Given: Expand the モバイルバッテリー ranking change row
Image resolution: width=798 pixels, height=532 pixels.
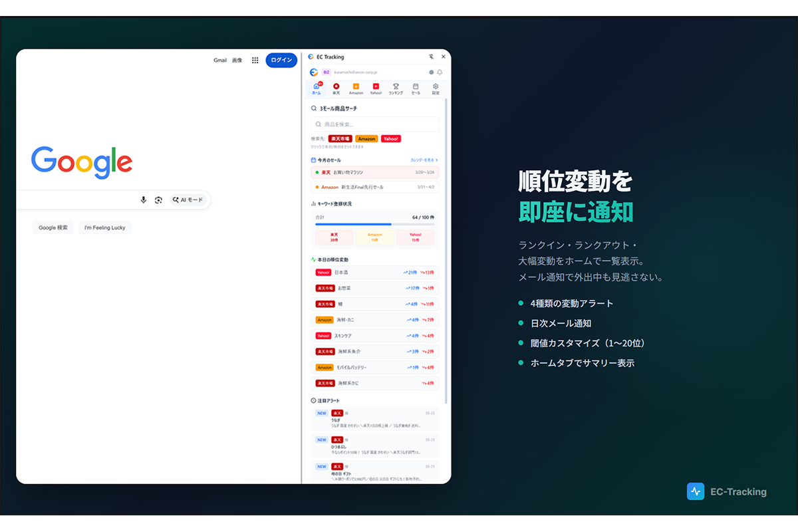Looking at the screenshot, I should [375, 368].
